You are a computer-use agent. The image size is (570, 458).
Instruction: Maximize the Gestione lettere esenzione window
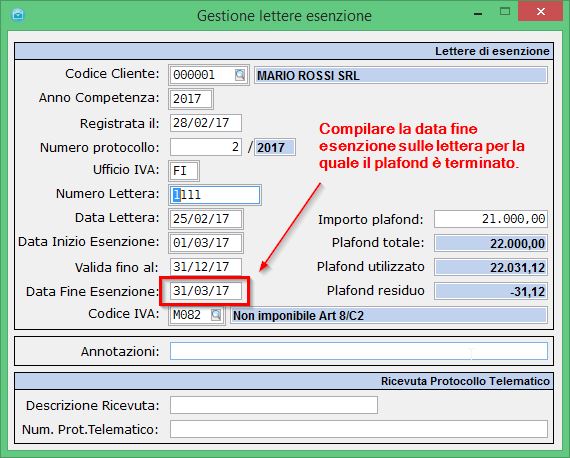tap(505, 12)
